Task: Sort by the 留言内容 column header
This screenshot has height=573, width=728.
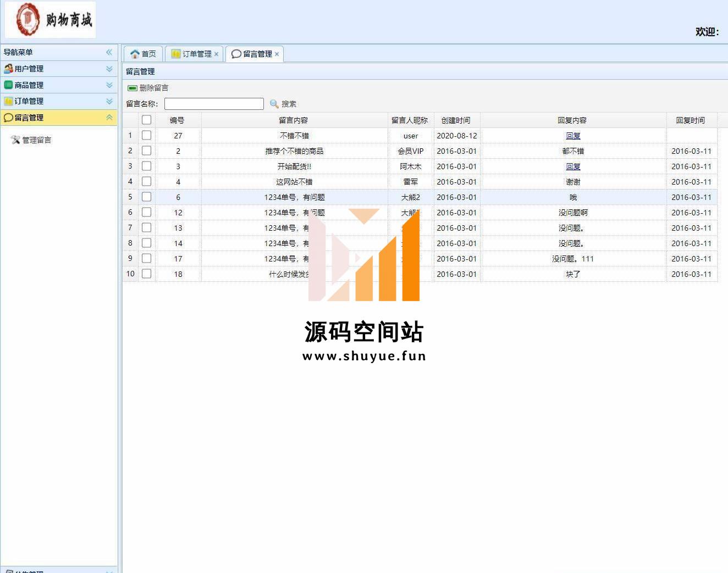Action: 294,120
